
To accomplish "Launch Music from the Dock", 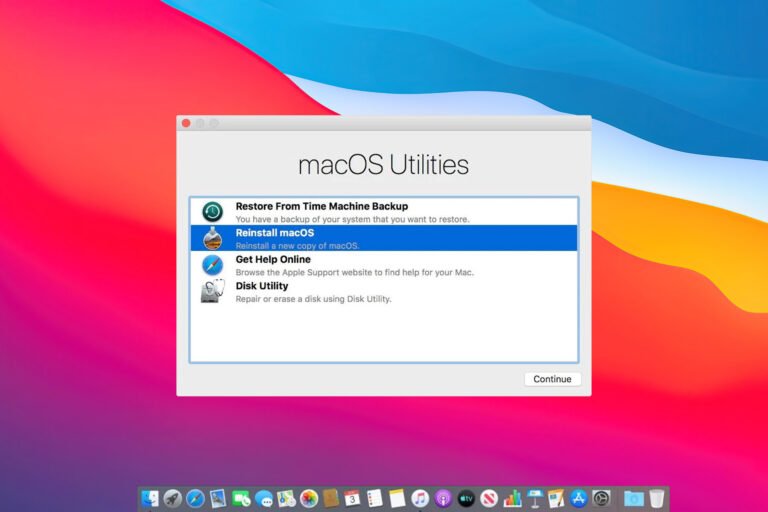I will (x=420, y=499).
